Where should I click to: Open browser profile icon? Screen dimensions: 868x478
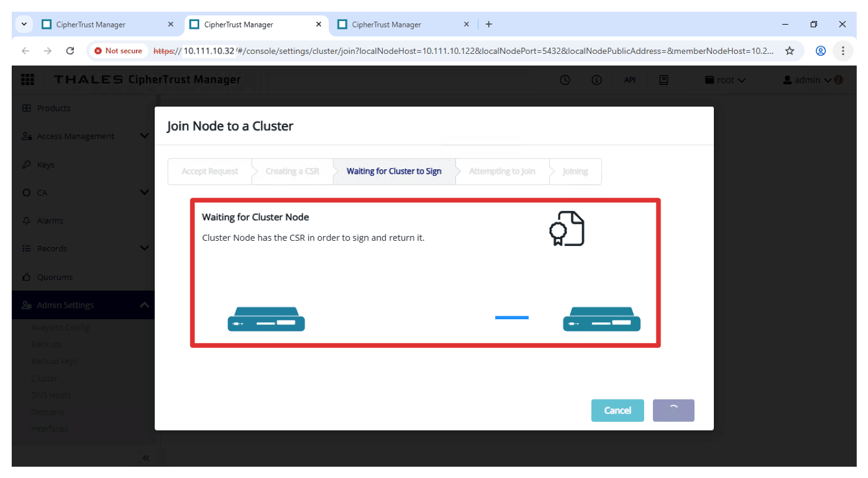(x=821, y=51)
